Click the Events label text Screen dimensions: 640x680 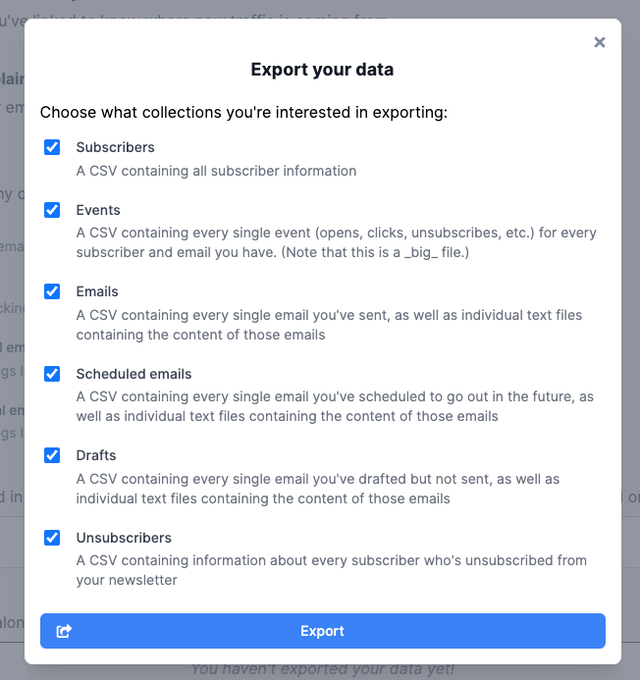98,210
